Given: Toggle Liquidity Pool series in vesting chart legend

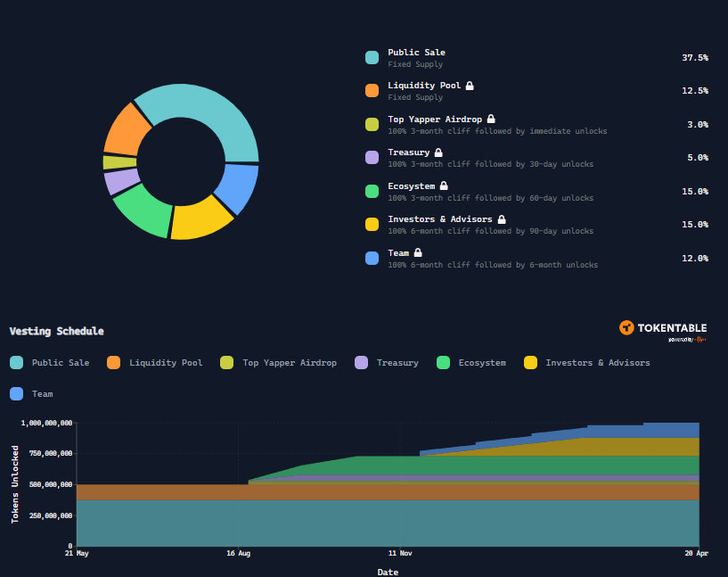Looking at the screenshot, I should (x=155, y=363).
